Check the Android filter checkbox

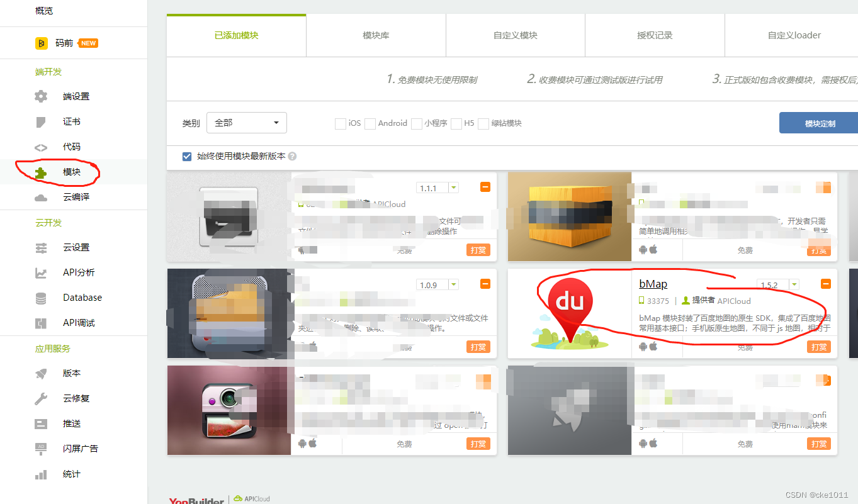[x=370, y=123]
